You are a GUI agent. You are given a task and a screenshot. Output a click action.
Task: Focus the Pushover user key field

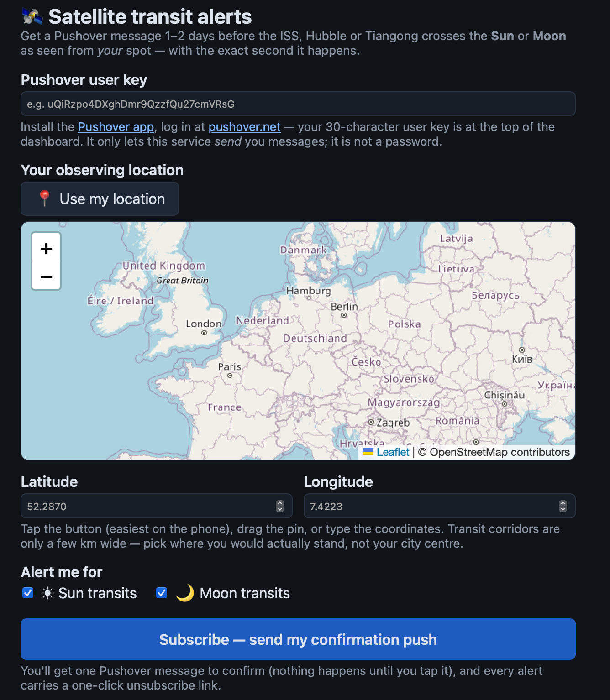298,104
